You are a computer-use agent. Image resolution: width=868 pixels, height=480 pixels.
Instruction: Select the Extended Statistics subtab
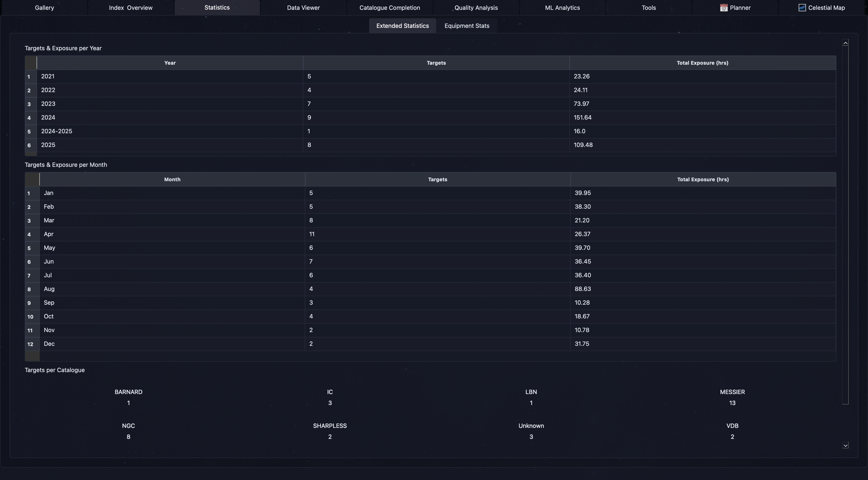point(402,26)
